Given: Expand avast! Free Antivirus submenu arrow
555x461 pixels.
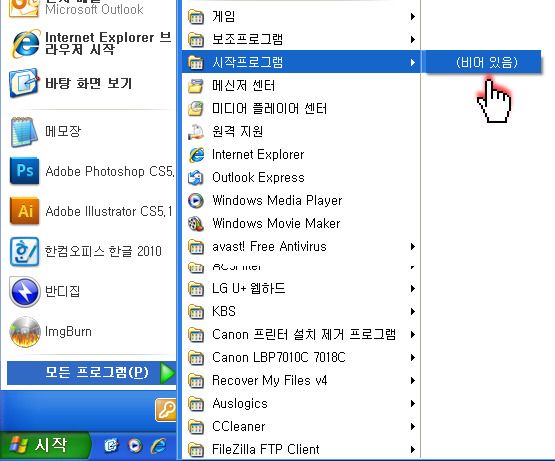Looking at the screenshot, I should tap(412, 246).
